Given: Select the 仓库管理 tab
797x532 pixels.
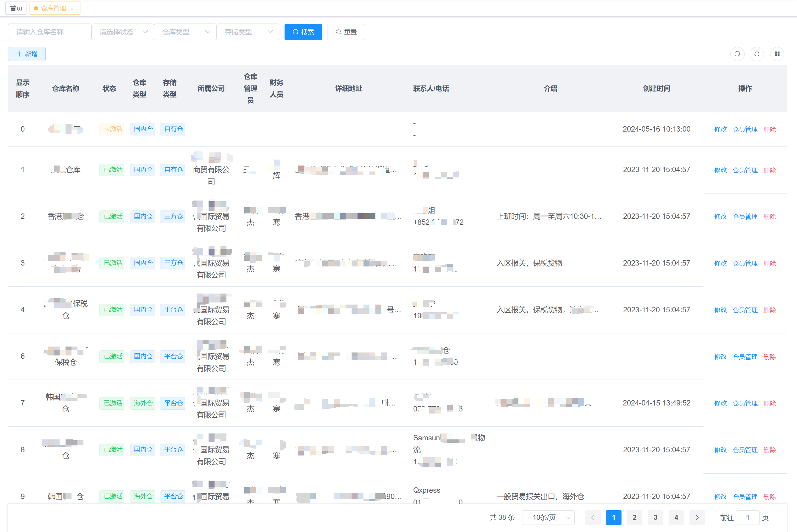Looking at the screenshot, I should point(53,8).
